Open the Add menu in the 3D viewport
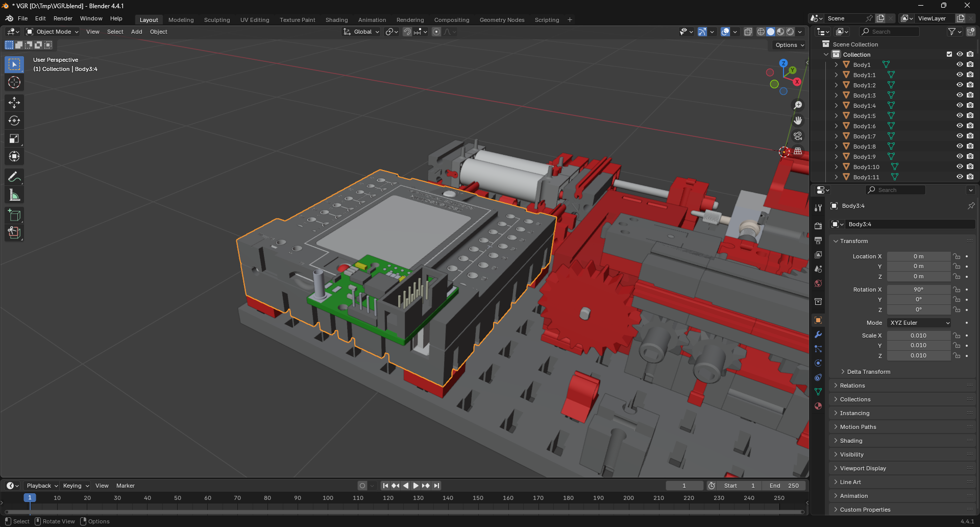 [136, 32]
